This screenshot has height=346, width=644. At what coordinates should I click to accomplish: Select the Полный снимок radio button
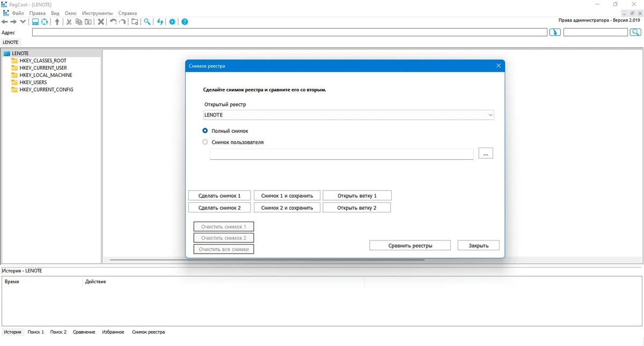click(205, 130)
